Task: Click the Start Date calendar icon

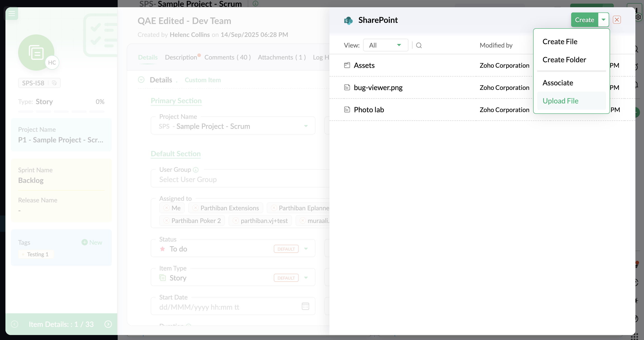Action: point(305,306)
